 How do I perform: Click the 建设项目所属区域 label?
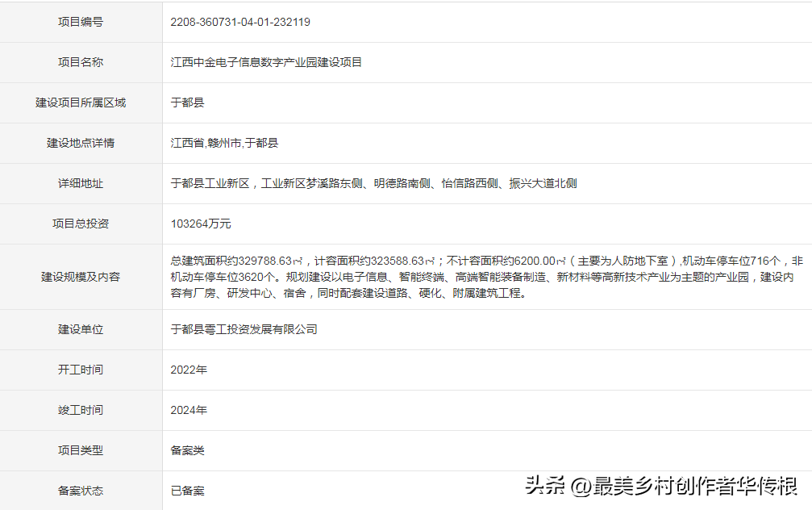pos(81,102)
